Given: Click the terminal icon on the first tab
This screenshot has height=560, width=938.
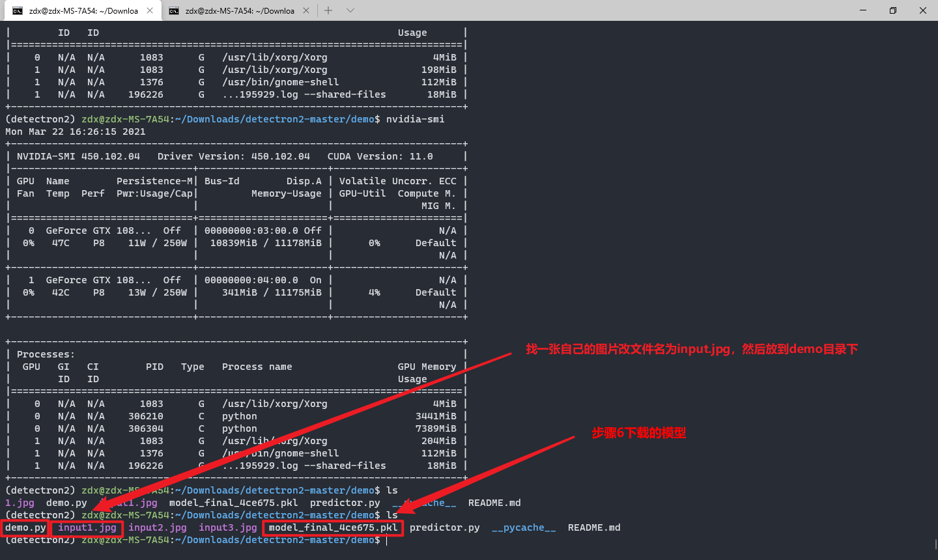Looking at the screenshot, I should [x=16, y=10].
